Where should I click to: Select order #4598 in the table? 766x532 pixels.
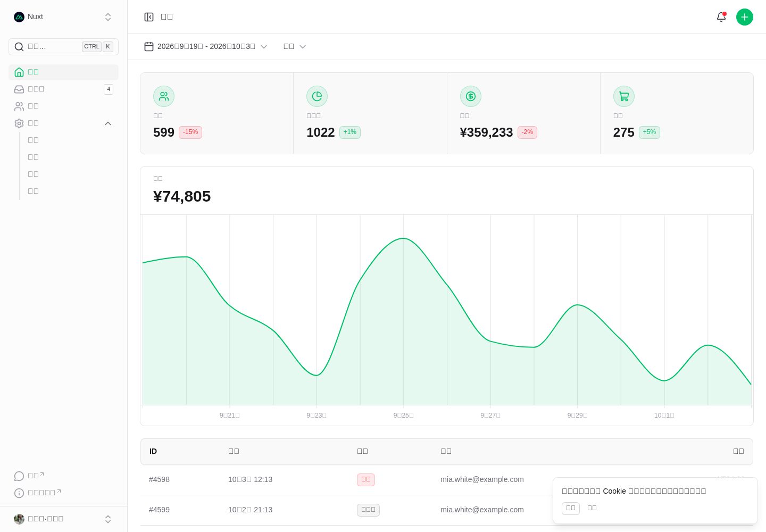[x=160, y=479]
